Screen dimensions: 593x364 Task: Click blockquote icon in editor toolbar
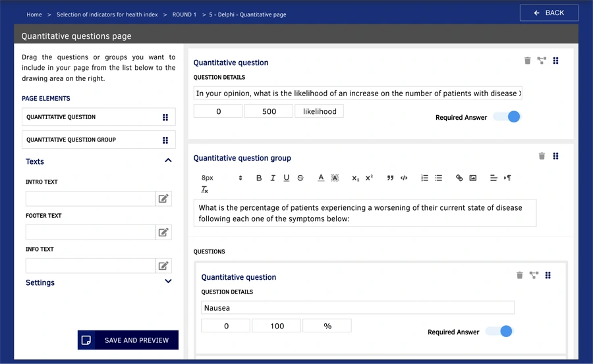(x=390, y=178)
